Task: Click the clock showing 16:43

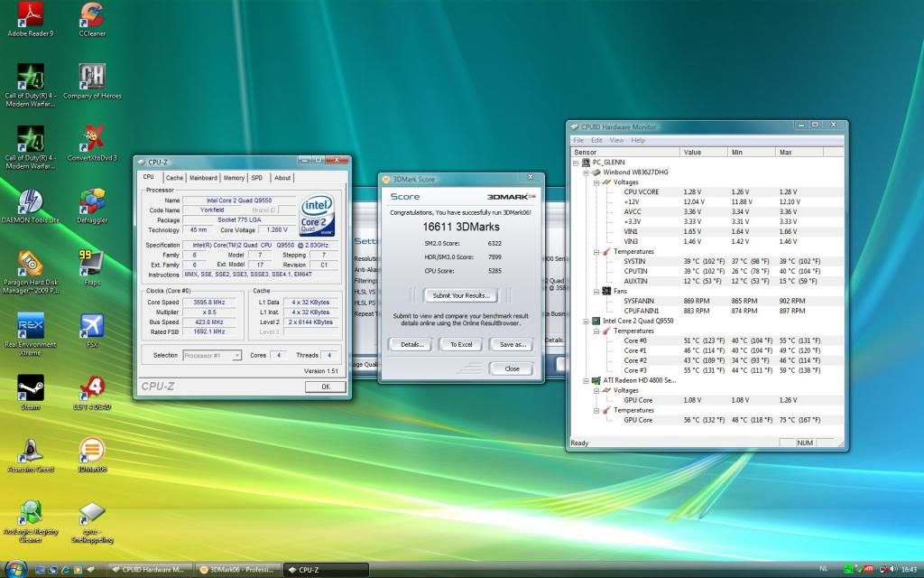Action: [x=910, y=569]
